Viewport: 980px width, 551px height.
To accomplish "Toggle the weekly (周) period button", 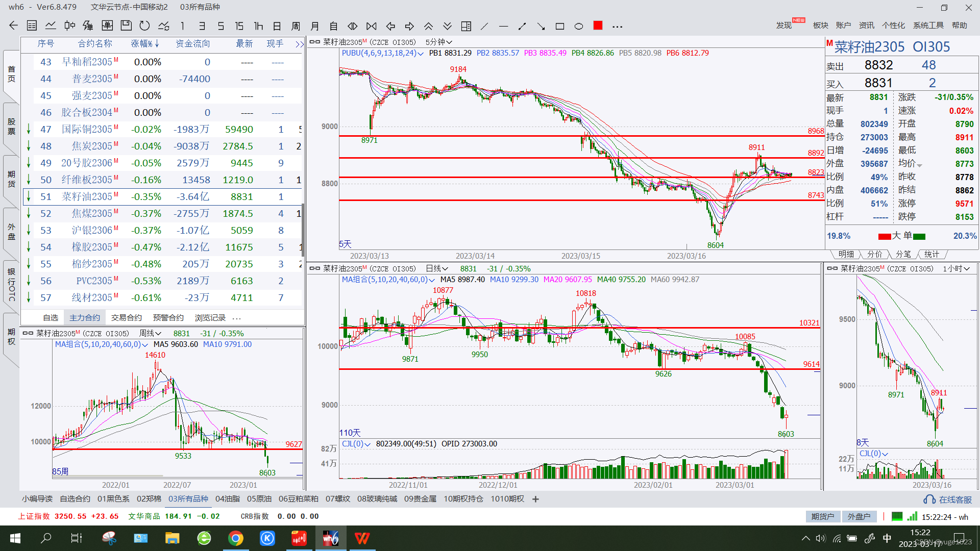I will (x=296, y=26).
